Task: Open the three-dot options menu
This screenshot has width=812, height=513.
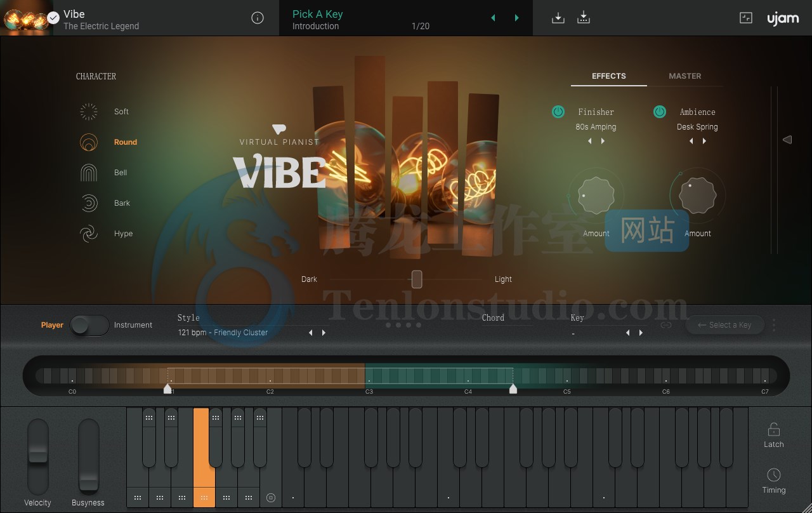Action: tap(774, 325)
